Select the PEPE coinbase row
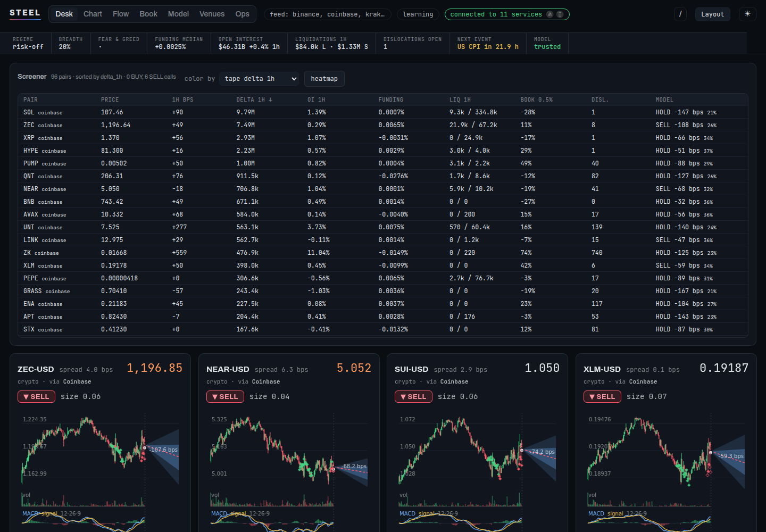The image size is (766, 532). (x=383, y=278)
